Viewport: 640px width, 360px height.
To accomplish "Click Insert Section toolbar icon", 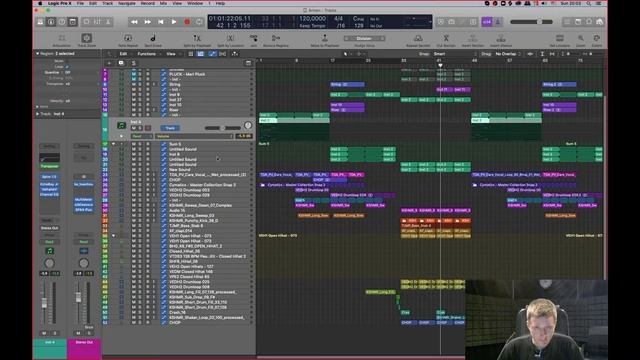I will pos(473,38).
